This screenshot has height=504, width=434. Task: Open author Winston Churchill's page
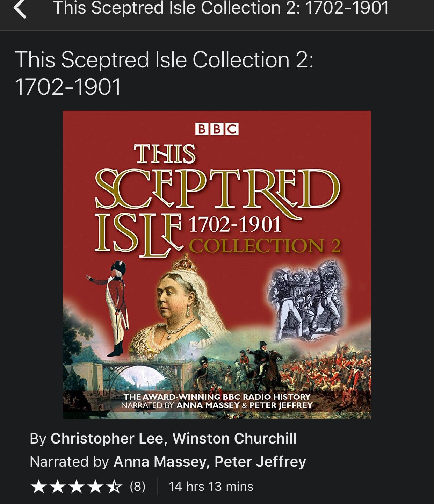[x=234, y=439]
